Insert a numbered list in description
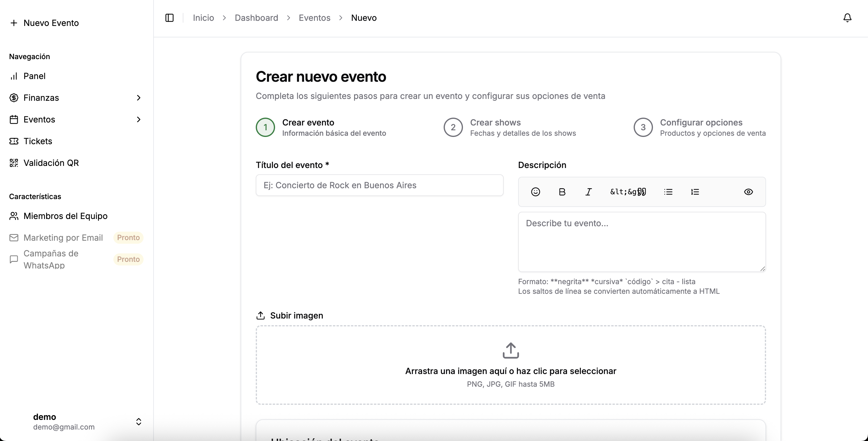Viewport: 868px width, 441px height. [x=695, y=192]
